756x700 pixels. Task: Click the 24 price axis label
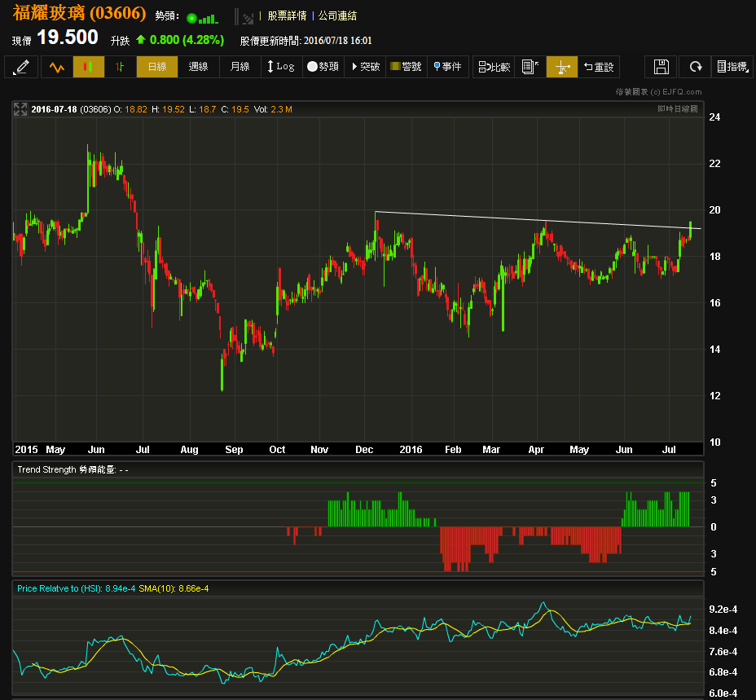click(x=714, y=117)
